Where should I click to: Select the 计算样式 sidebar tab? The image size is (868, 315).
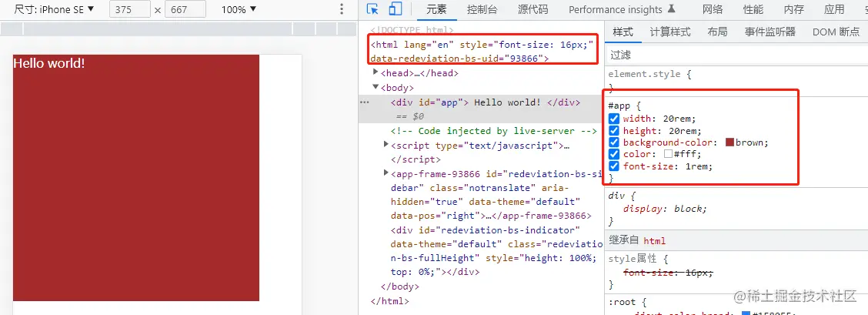tap(669, 32)
